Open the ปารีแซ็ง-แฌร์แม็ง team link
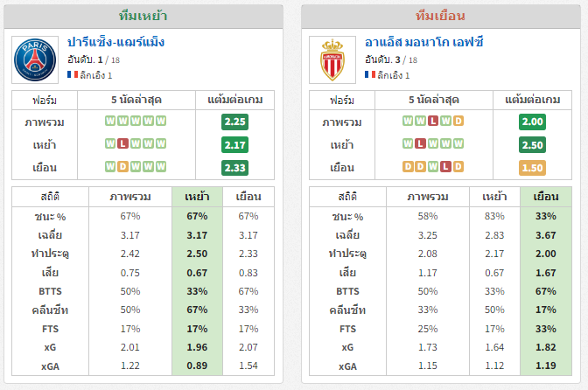588x390 pixels. (115, 42)
